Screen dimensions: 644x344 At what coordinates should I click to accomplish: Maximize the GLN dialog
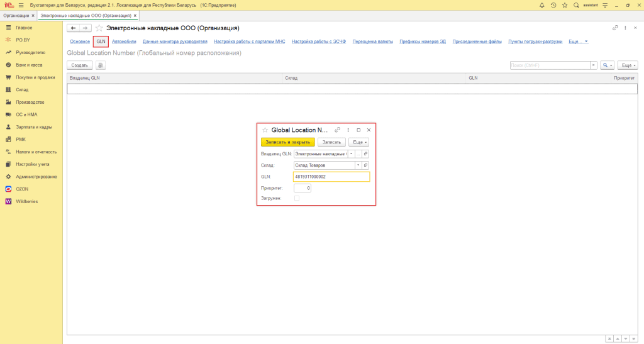[x=358, y=130]
